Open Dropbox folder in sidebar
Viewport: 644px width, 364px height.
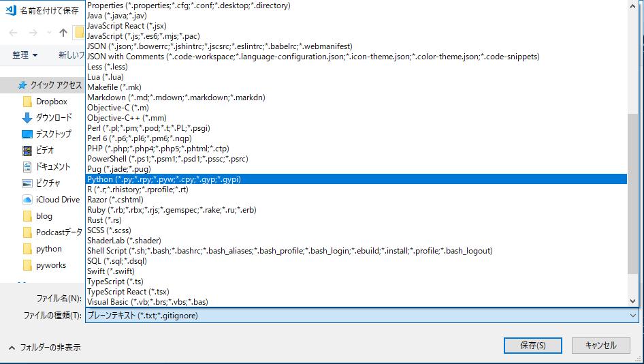pos(51,101)
